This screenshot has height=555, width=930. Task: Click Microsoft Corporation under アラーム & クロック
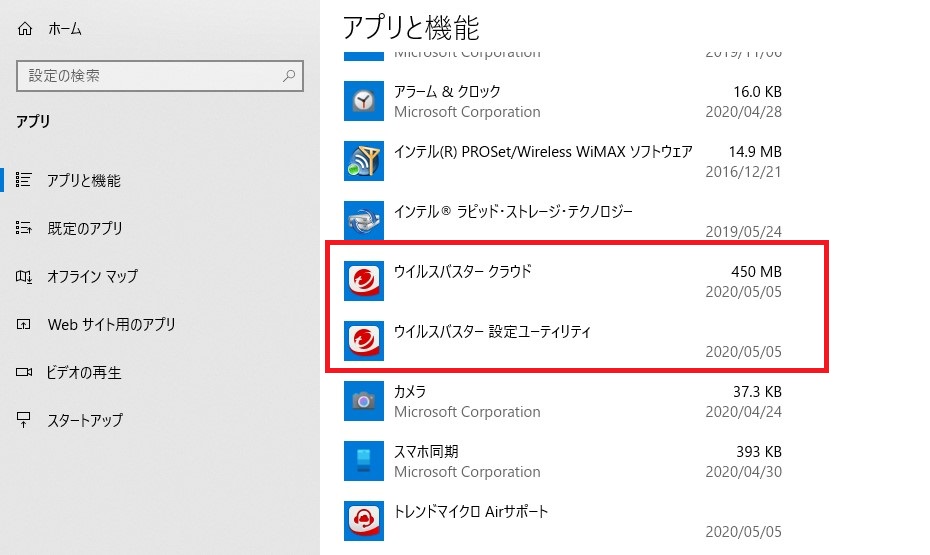(x=467, y=112)
